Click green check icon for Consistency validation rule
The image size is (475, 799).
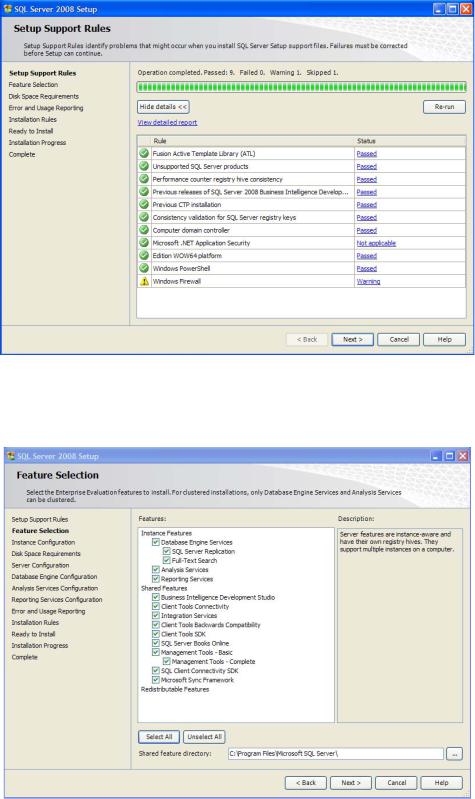click(144, 217)
